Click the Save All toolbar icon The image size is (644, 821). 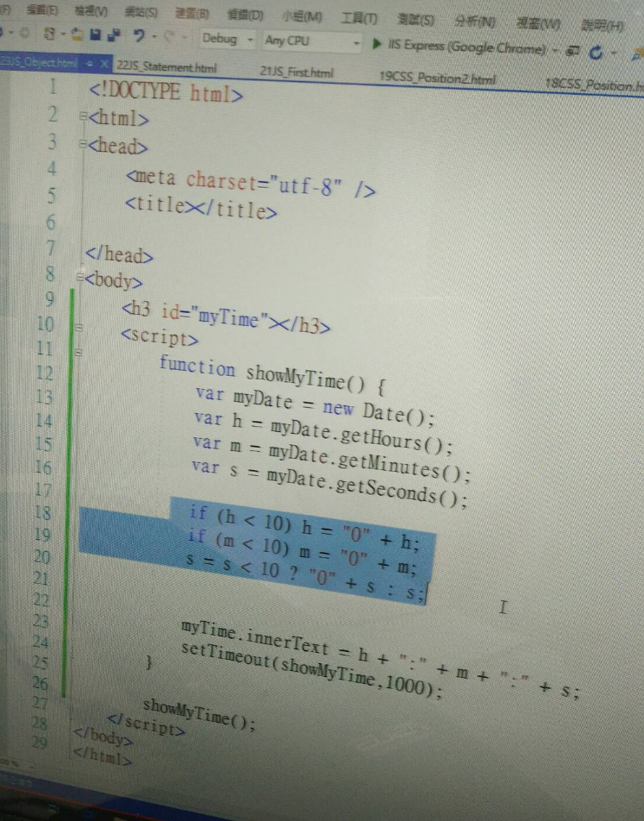[113, 35]
